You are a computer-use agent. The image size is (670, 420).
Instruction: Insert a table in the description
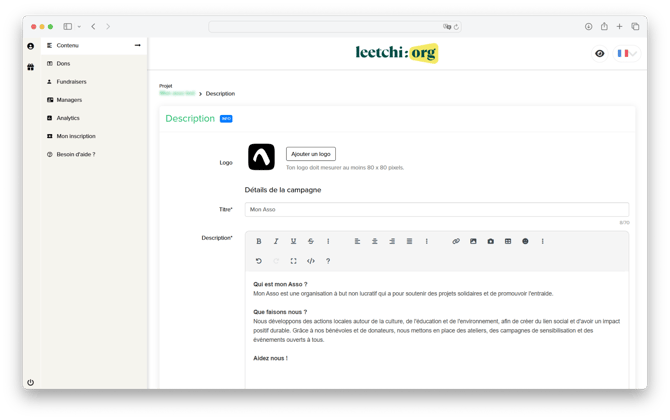coord(508,241)
